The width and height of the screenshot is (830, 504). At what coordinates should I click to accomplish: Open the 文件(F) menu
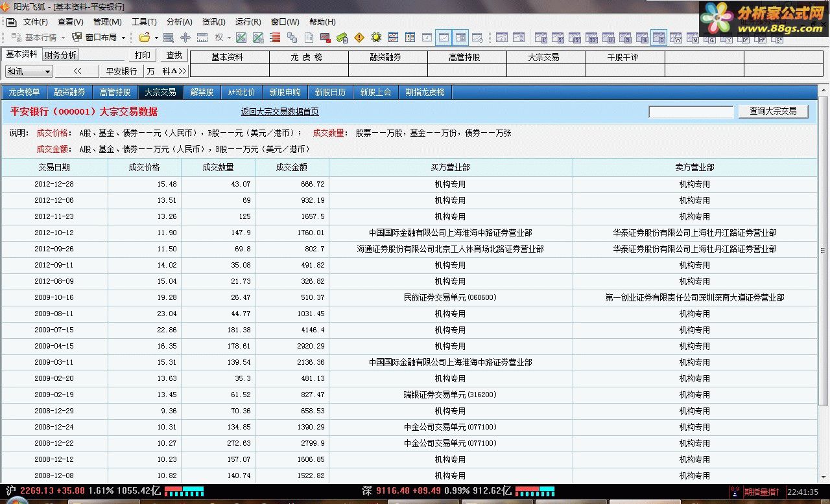point(36,22)
